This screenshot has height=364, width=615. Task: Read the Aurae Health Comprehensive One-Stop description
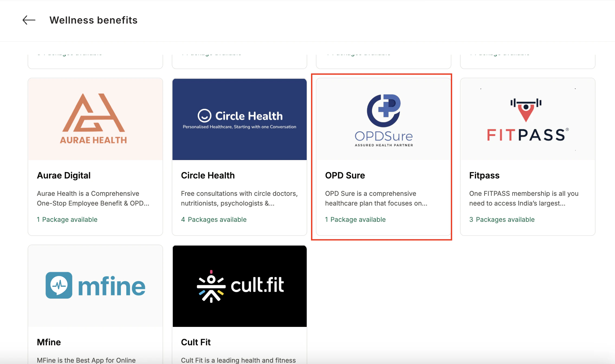click(93, 198)
